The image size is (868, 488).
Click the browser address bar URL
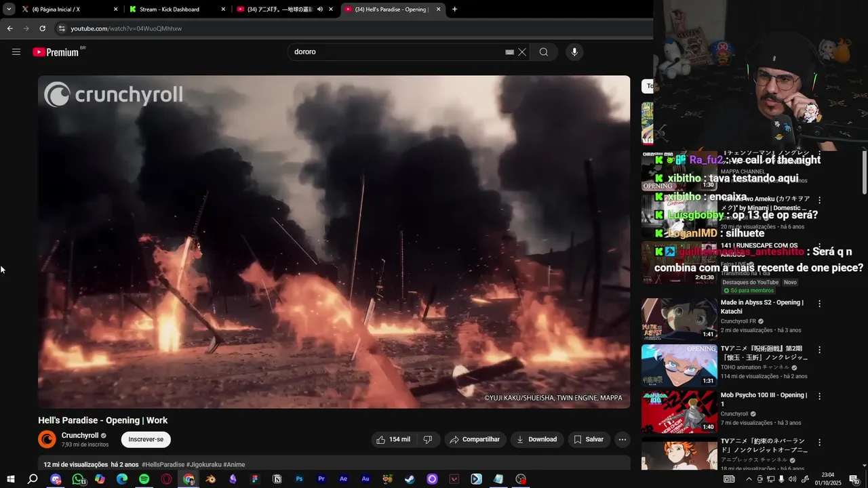click(x=126, y=28)
